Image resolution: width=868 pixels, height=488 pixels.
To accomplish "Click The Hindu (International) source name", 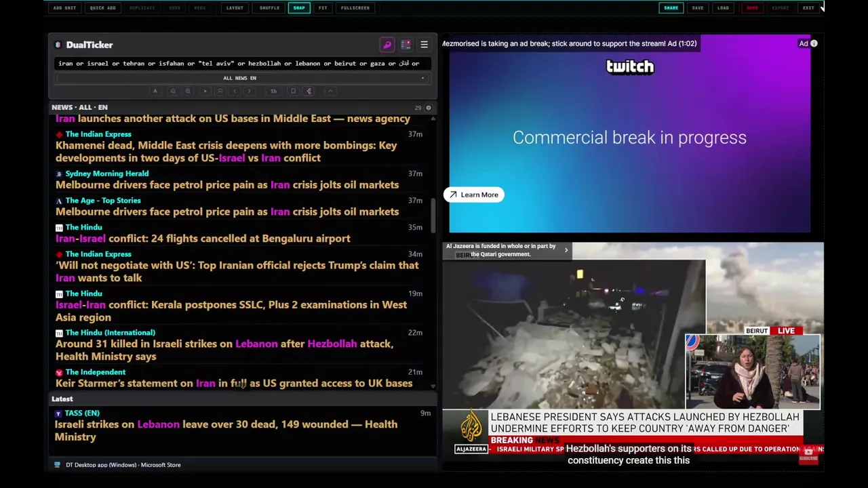I will tap(110, 333).
